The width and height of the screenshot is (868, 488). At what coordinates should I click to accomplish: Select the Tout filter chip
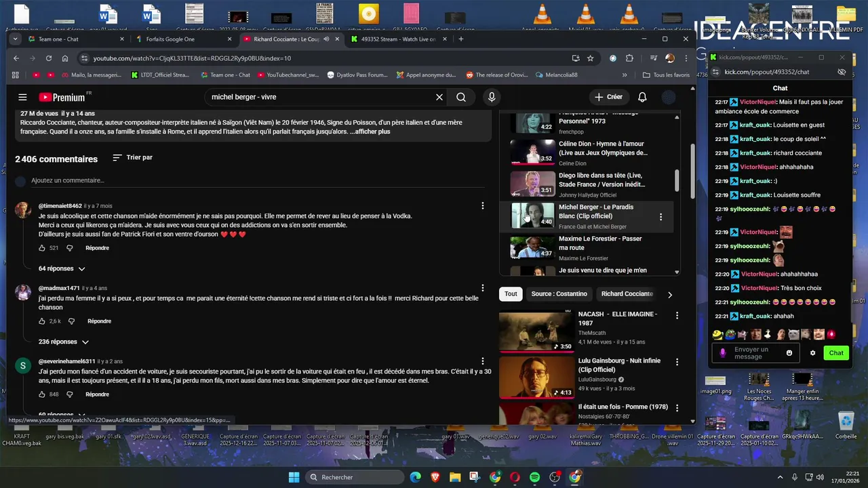[x=511, y=294]
